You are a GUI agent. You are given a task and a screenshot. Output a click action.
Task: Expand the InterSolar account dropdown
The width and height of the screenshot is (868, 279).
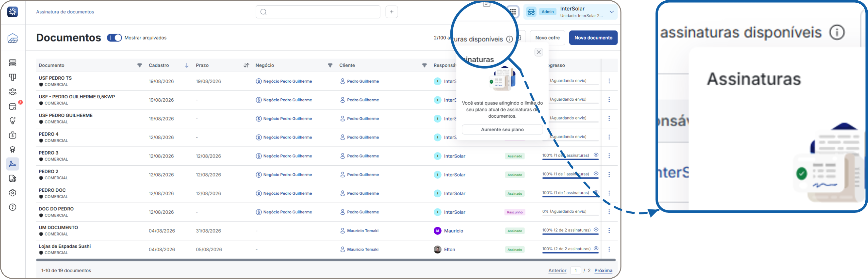(612, 12)
